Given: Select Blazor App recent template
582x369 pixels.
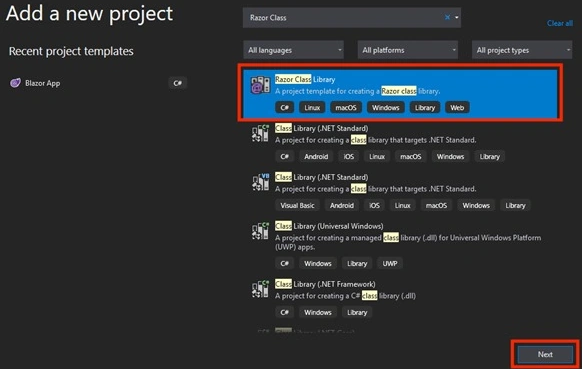Looking at the screenshot, I should (98, 83).
